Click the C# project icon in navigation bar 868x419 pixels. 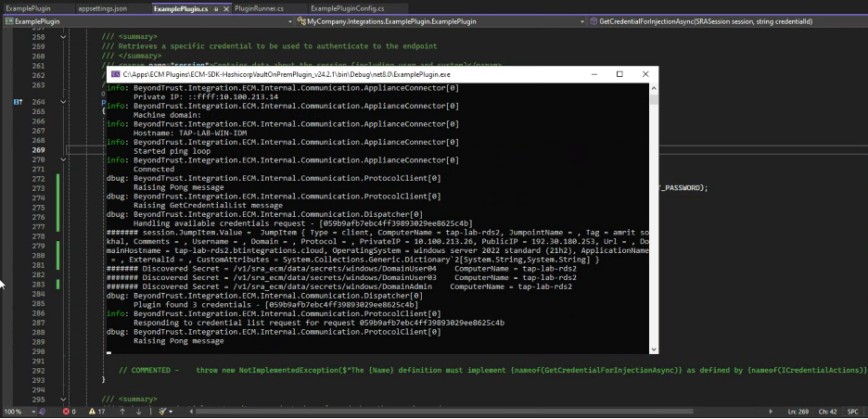coord(9,21)
